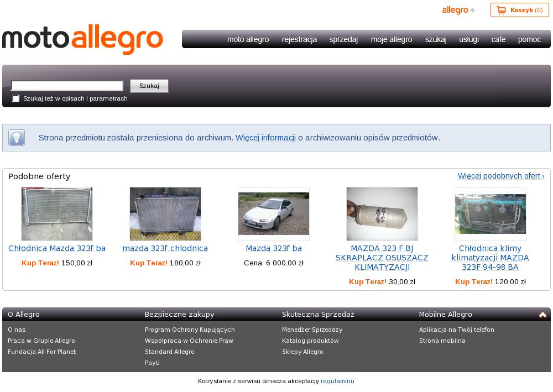Open the silver Mazda 323f car thumbnail
The image size is (553, 392).
pos(274,213)
